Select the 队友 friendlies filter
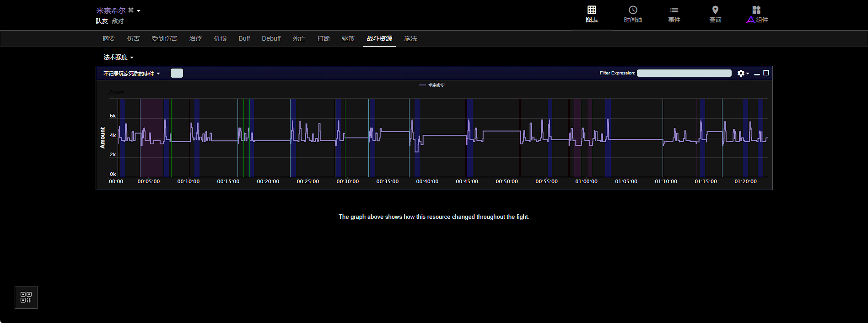The width and height of the screenshot is (868, 323). pos(102,21)
